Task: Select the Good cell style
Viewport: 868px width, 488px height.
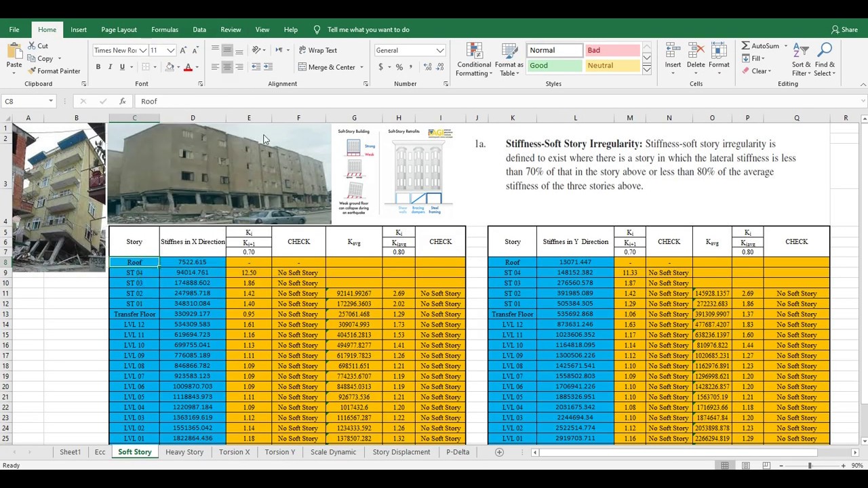Action: 555,66
